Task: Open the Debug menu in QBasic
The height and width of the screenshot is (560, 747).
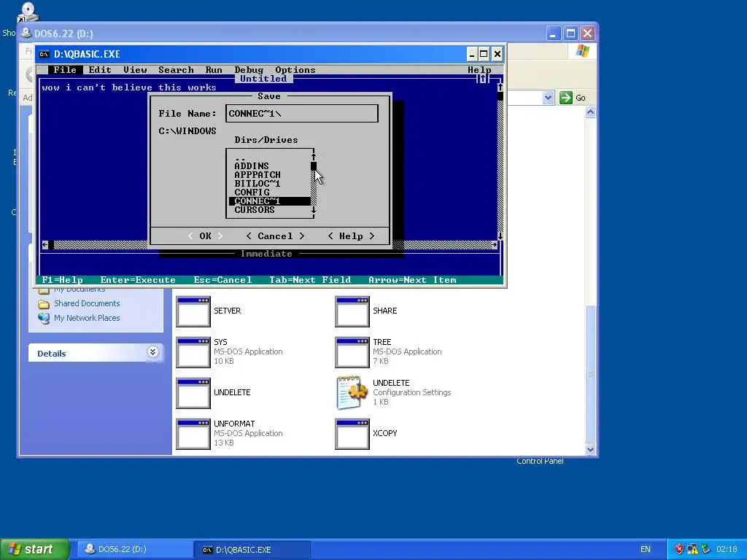Action: point(249,70)
